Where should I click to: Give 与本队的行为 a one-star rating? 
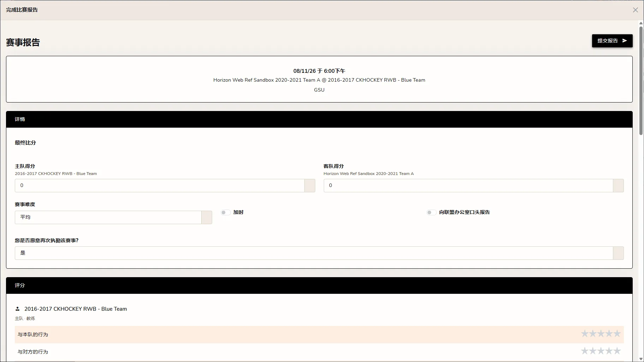(585, 334)
